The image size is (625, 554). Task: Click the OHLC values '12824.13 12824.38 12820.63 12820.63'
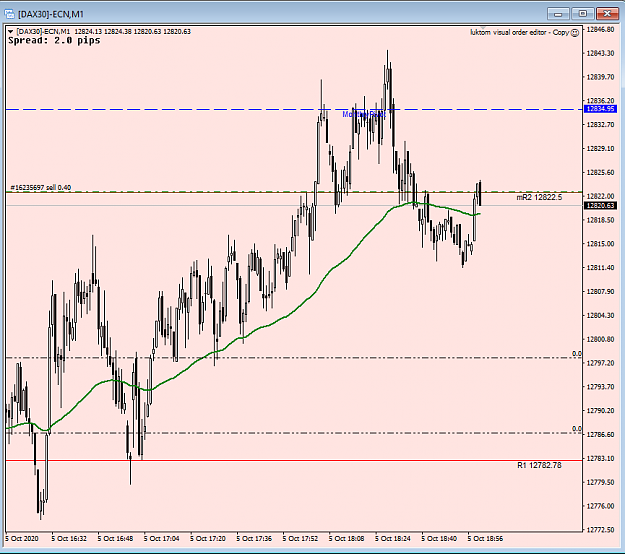coord(132,31)
